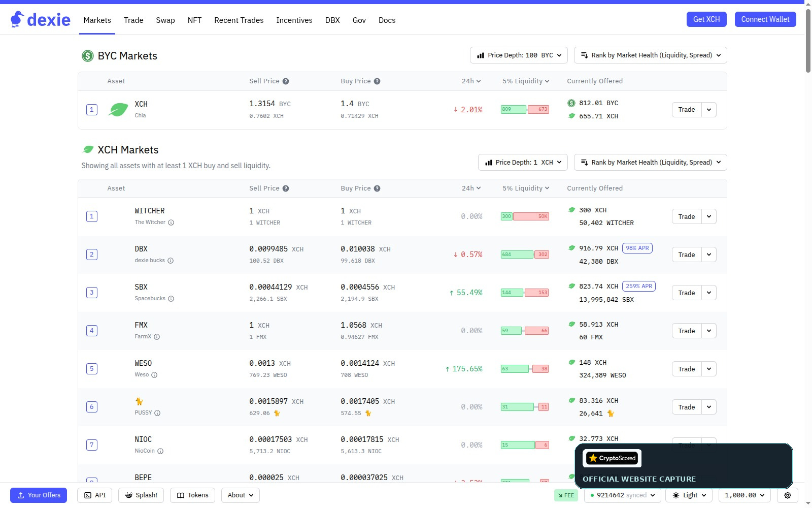Image resolution: width=812 pixels, height=508 pixels.
Task: Click rank badge 2 for DBX
Action: (92, 255)
